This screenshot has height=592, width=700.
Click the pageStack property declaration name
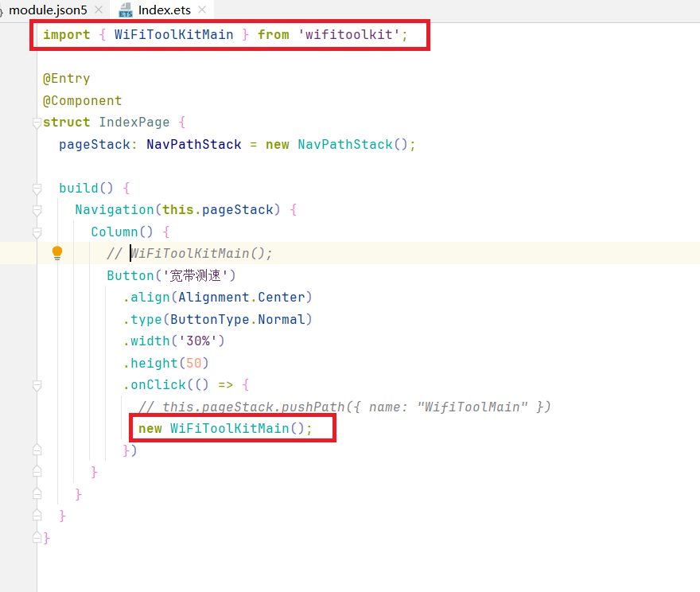tap(95, 145)
